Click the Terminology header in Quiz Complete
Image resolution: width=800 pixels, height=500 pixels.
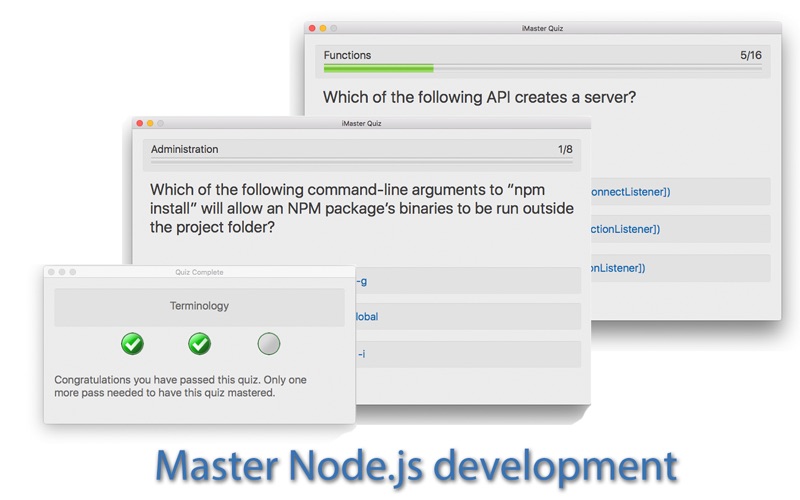click(199, 306)
